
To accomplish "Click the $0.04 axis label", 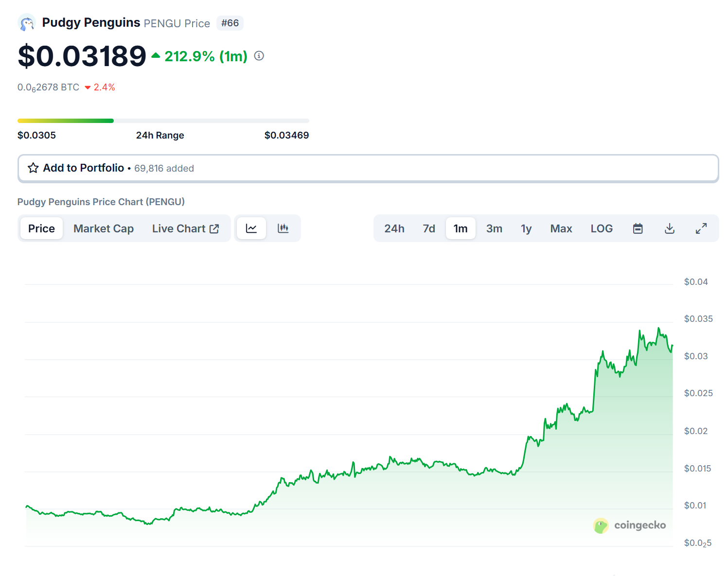I will 696,282.
